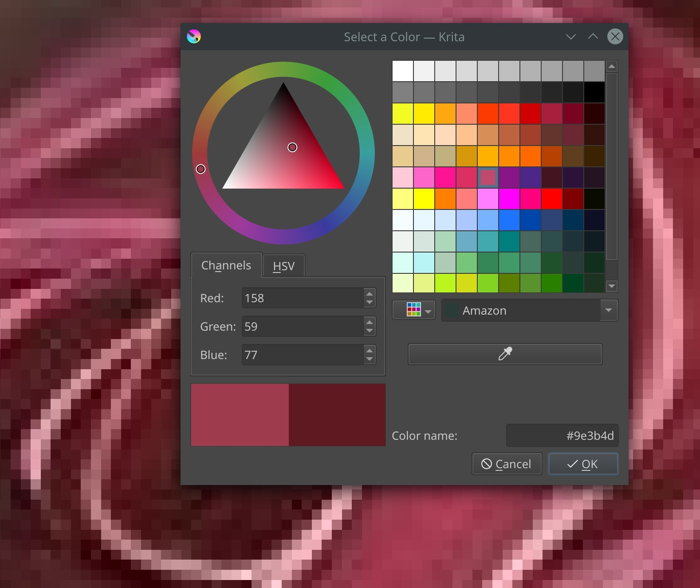
Task: Click the Krita logo in title bar
Action: [194, 36]
